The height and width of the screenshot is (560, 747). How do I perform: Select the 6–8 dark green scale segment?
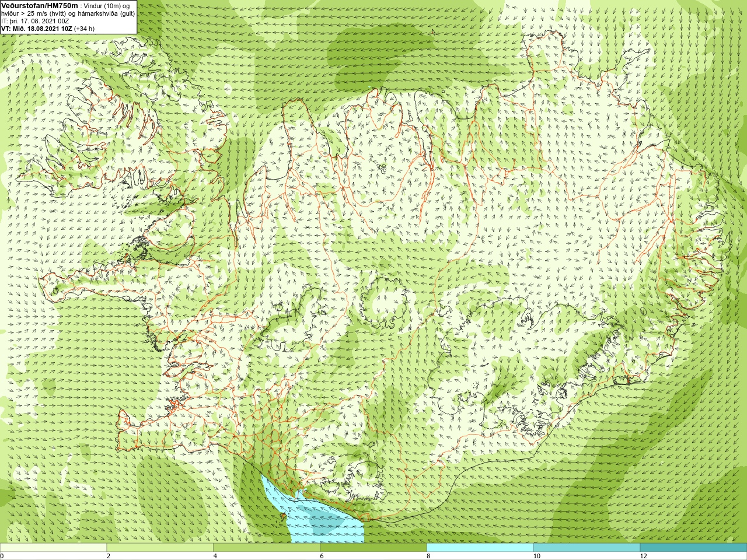coord(373,548)
